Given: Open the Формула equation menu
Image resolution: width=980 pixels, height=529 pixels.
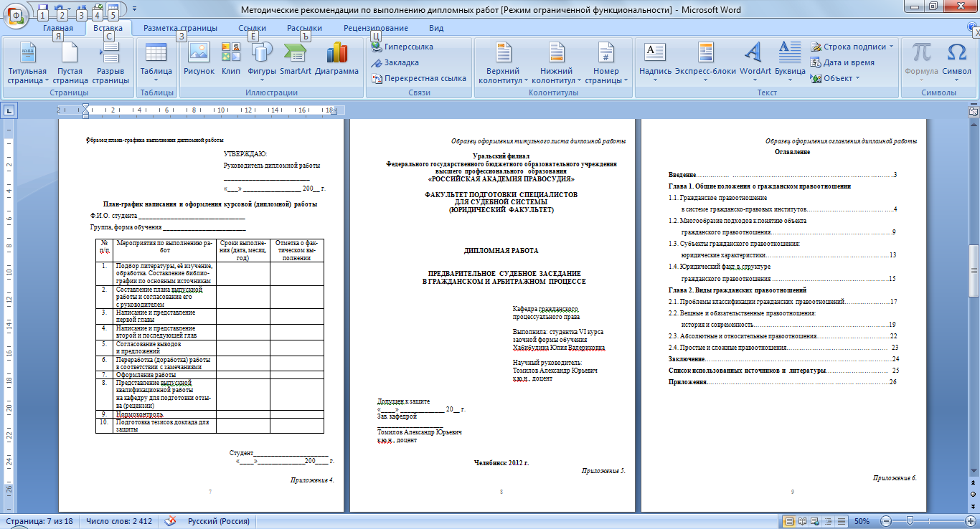Looking at the screenshot, I should (x=922, y=63).
